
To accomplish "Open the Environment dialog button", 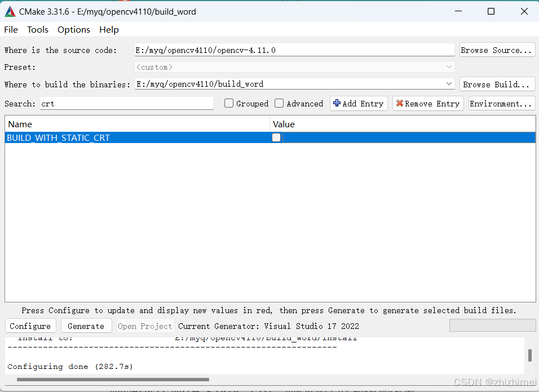I will click(502, 103).
